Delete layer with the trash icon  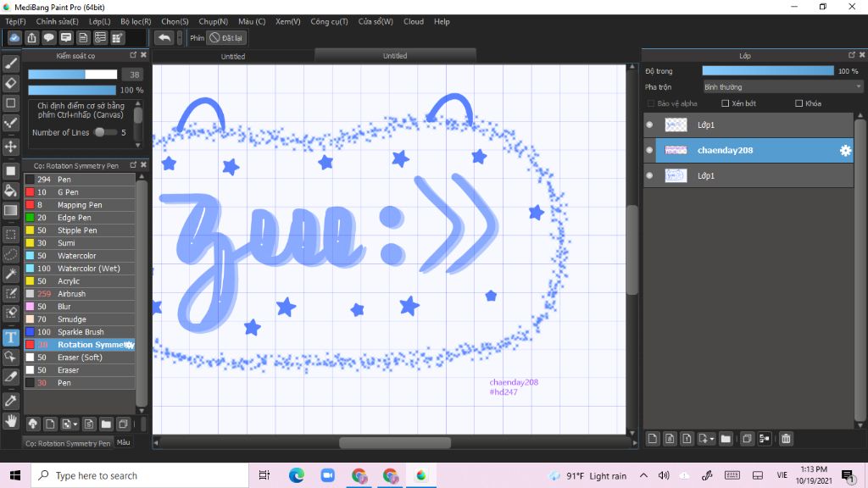(786, 439)
